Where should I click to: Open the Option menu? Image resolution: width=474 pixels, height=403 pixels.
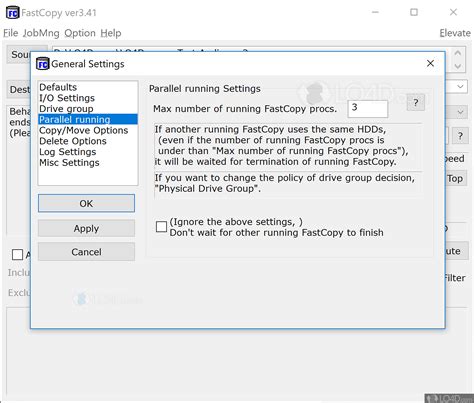(x=80, y=33)
